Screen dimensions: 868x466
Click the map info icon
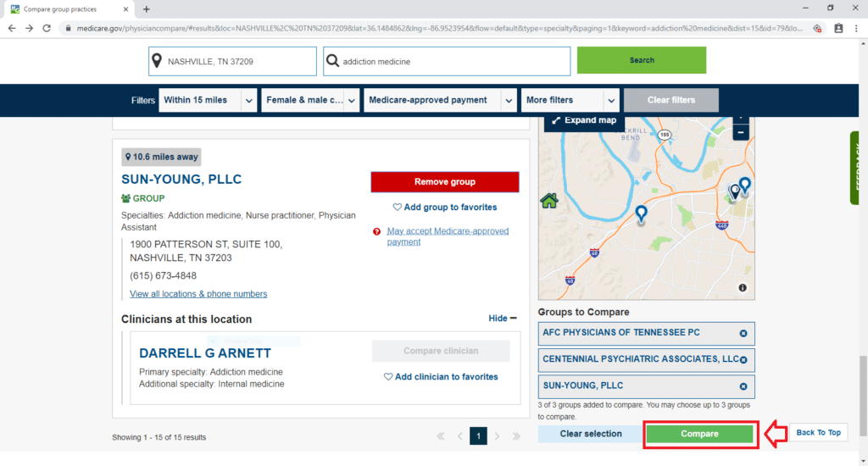pyautogui.click(x=743, y=288)
